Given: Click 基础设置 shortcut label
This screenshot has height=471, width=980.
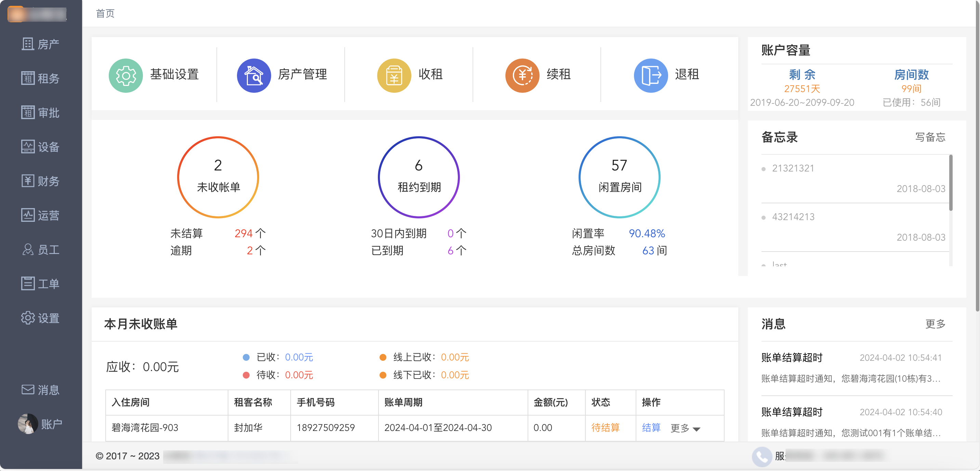Looking at the screenshot, I should [175, 74].
